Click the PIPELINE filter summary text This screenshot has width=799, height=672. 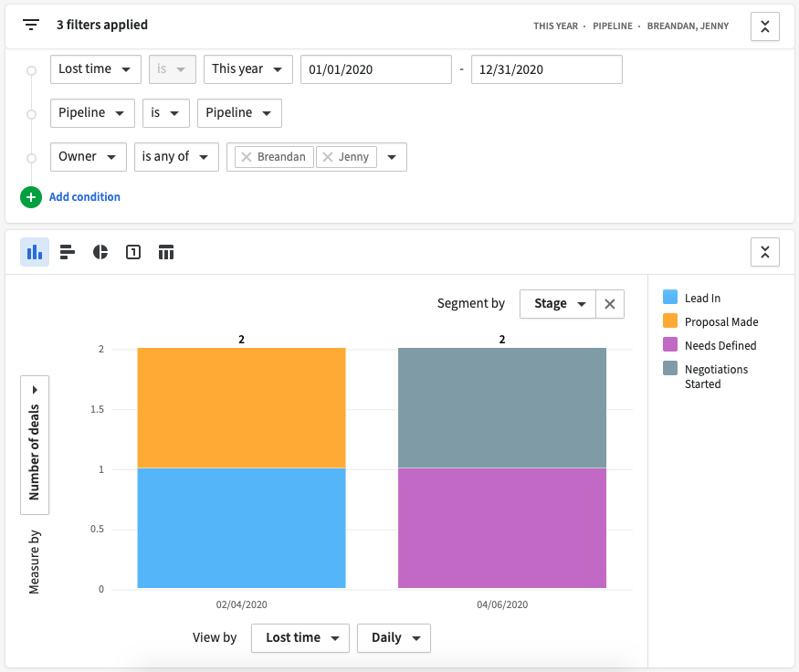click(x=613, y=26)
